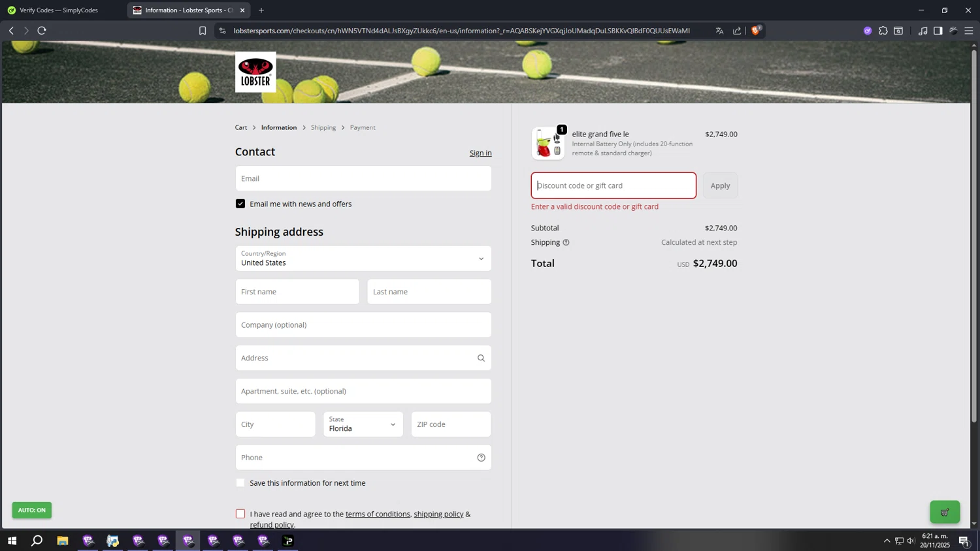Image resolution: width=980 pixels, height=551 pixels.
Task: Switch to Verify Codes SimplyCodes tab
Action: click(x=59, y=10)
